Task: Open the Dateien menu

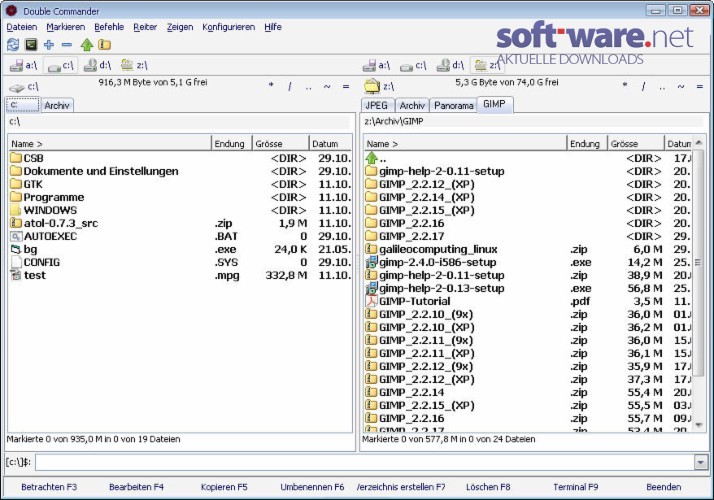Action: [22, 27]
